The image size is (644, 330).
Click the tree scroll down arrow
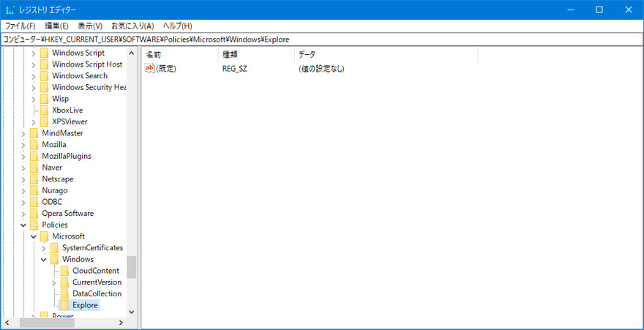(x=132, y=312)
